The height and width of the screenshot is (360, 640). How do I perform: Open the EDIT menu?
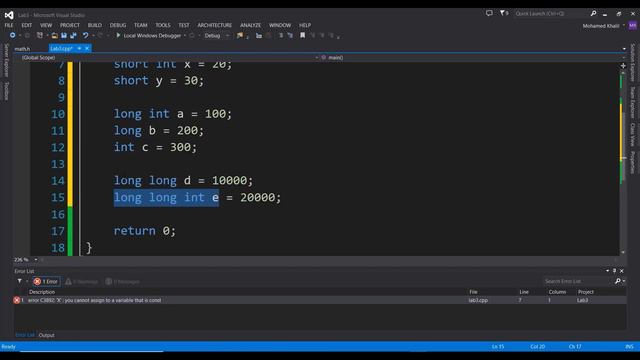click(x=27, y=25)
